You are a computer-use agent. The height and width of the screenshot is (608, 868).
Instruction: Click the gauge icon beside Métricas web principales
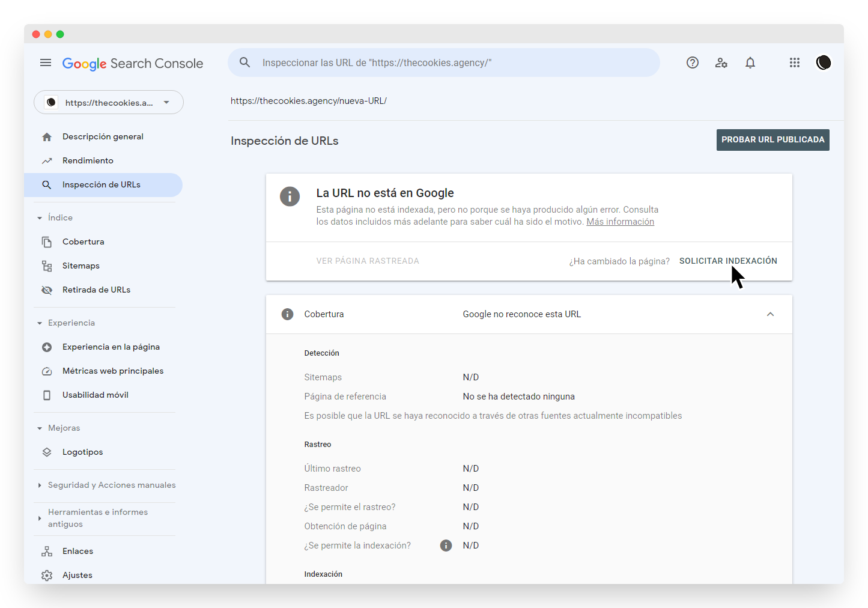(47, 371)
